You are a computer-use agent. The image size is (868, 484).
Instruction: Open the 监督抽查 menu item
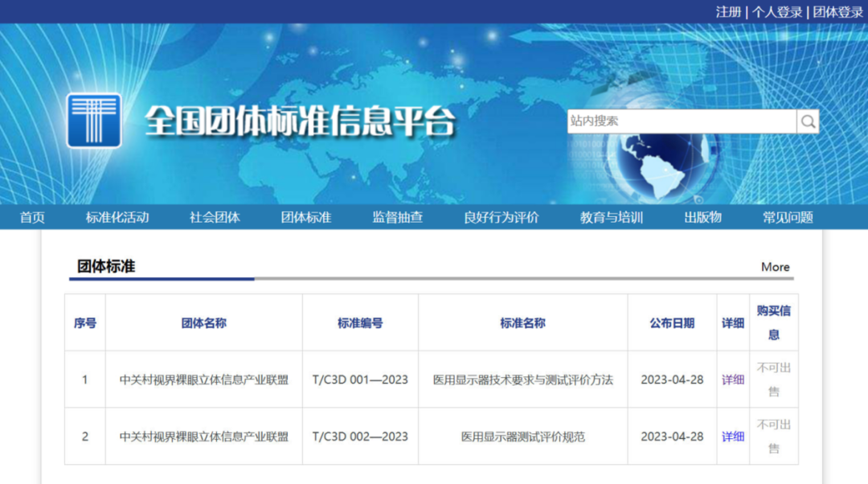pyautogui.click(x=398, y=217)
